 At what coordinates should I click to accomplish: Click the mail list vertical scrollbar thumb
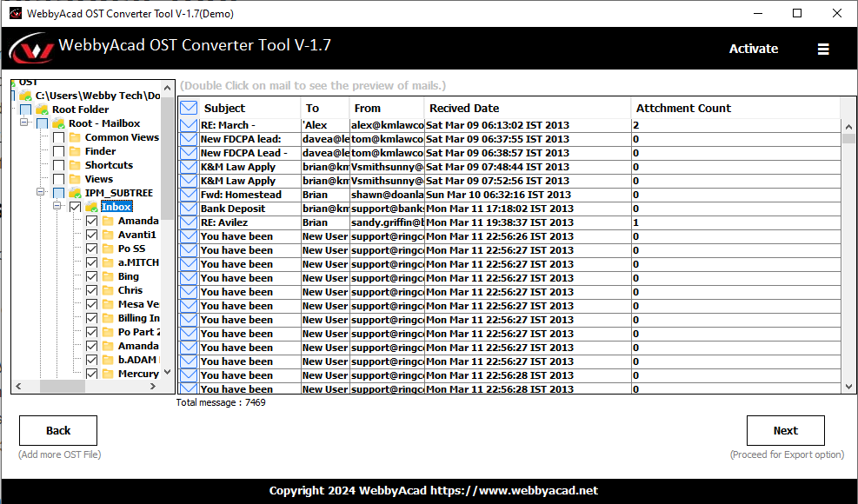[848, 138]
